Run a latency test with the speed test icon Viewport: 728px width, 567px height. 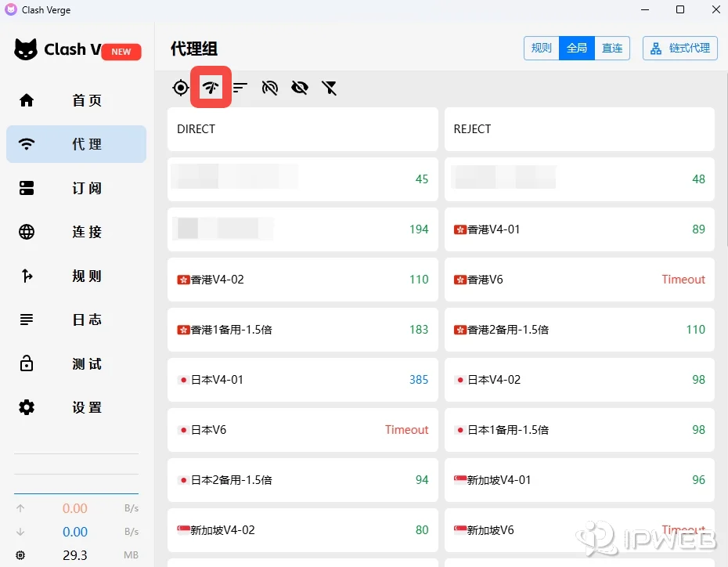pyautogui.click(x=210, y=88)
